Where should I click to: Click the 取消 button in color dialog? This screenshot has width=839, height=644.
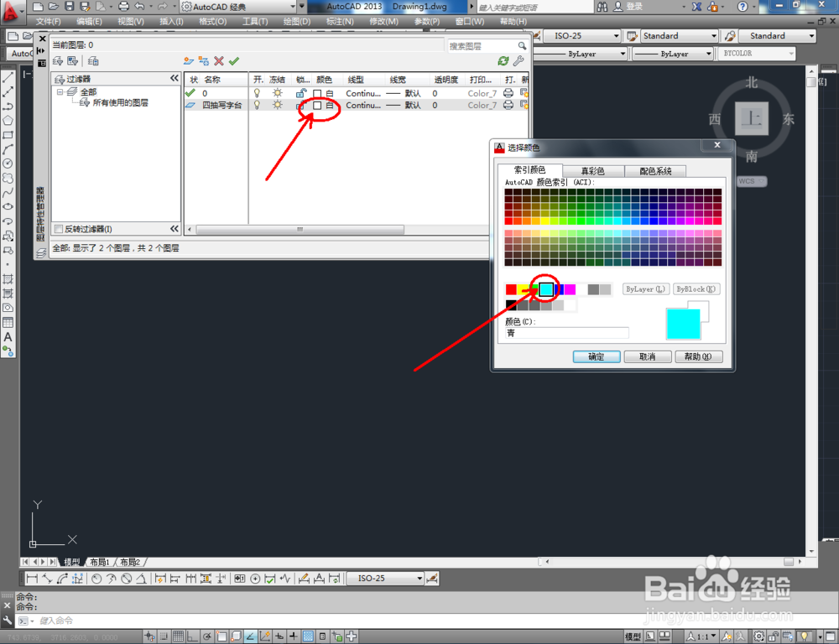(648, 356)
